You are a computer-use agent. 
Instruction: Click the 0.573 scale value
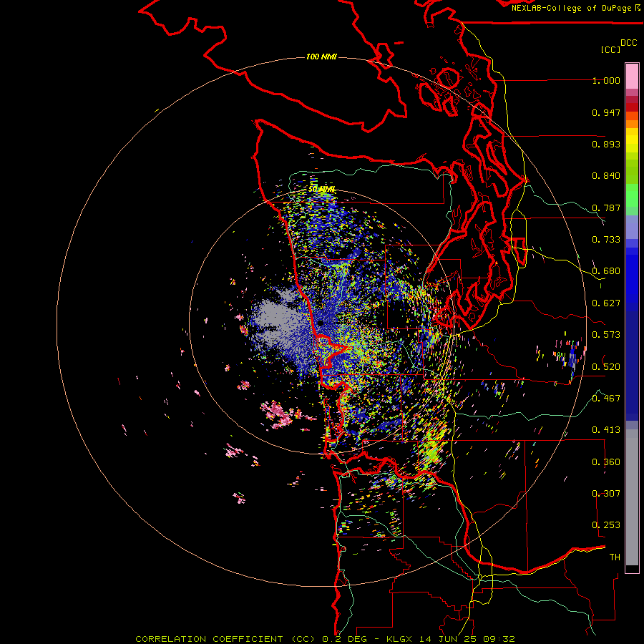pos(606,335)
